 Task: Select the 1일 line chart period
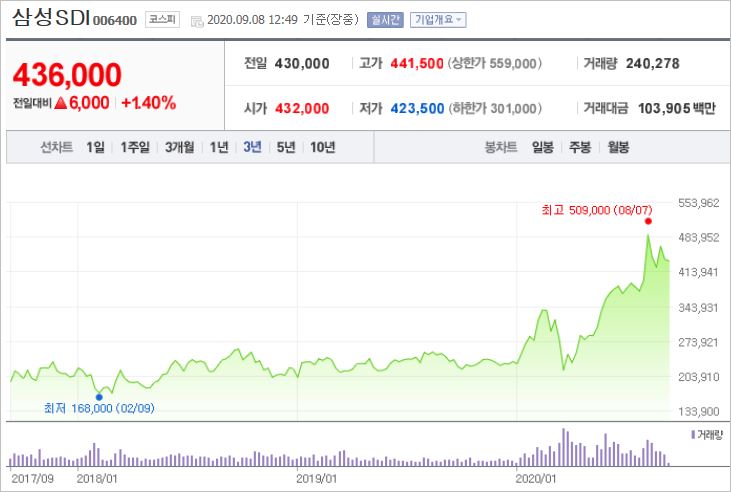pyautogui.click(x=96, y=147)
